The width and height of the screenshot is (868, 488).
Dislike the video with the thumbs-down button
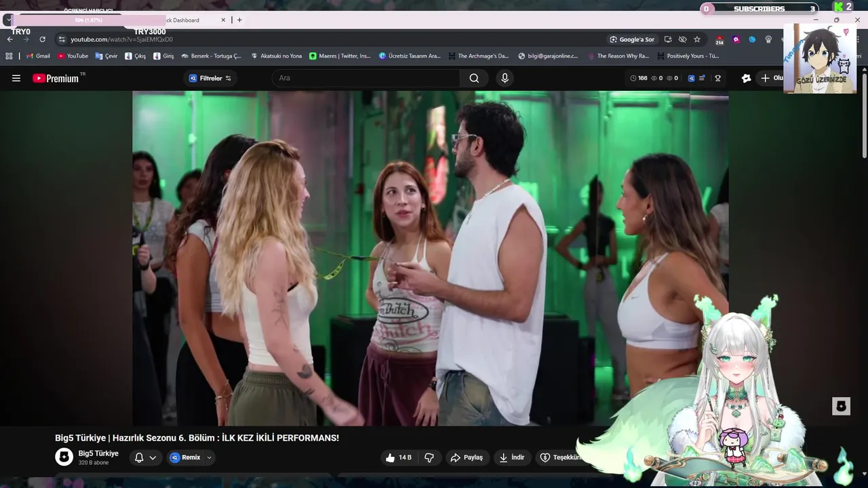tap(429, 457)
